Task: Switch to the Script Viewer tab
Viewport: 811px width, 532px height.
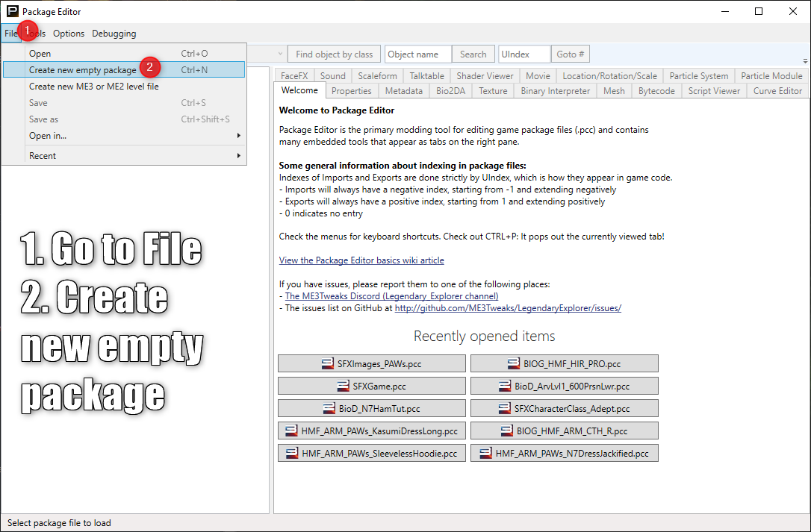Action: (714, 90)
